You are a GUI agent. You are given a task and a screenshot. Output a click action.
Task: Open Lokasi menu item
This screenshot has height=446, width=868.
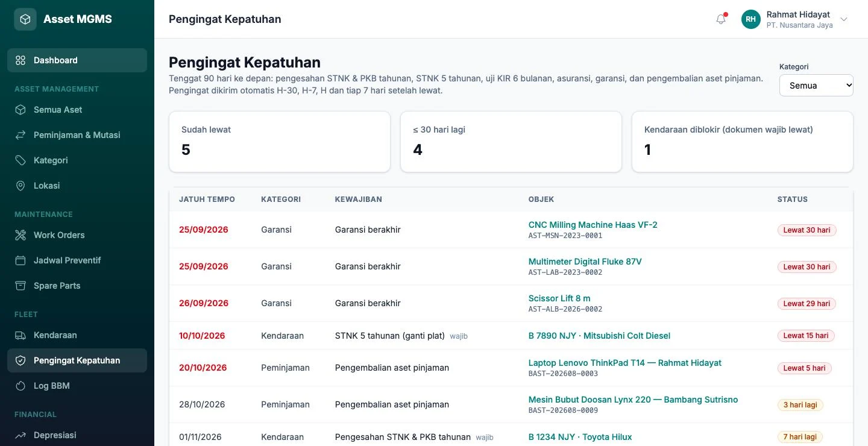77,186
